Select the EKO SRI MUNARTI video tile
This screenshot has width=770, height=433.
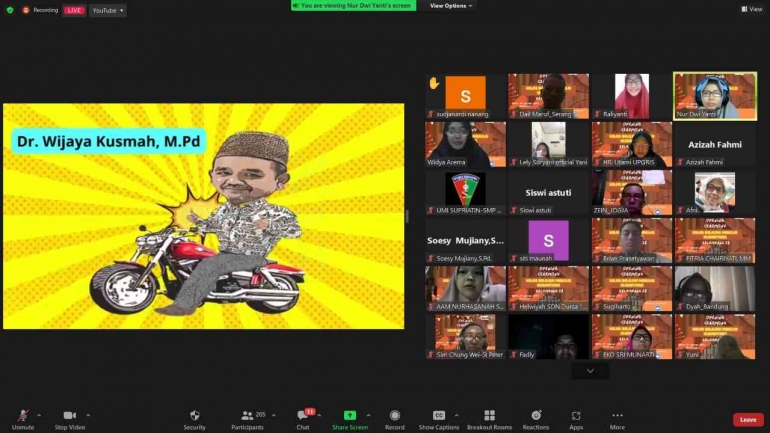pos(632,337)
